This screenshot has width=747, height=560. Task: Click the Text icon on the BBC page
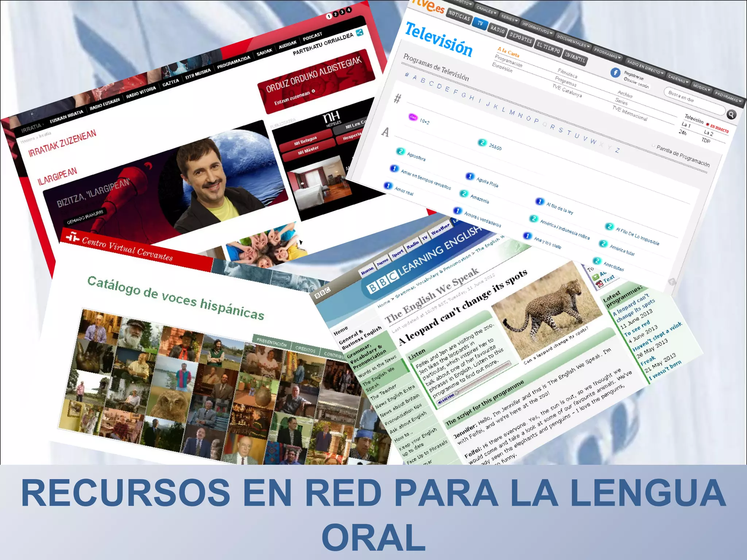coord(599,283)
